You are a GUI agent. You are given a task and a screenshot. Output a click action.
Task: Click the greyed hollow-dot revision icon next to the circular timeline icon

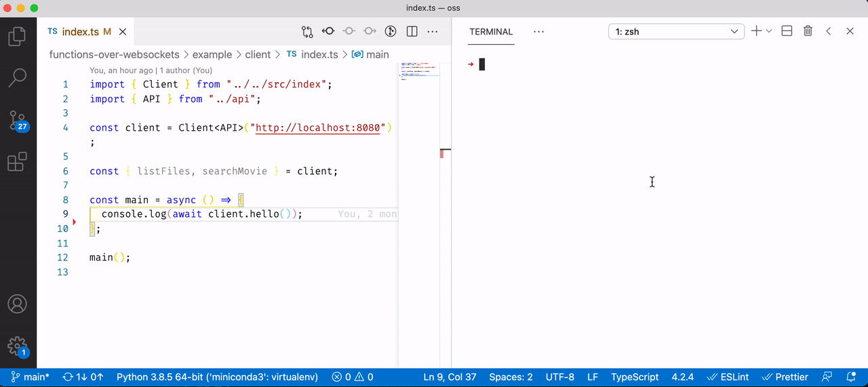tap(370, 31)
